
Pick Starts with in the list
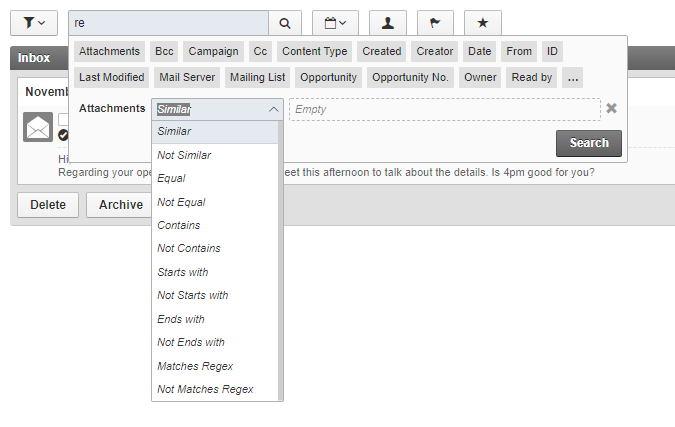click(183, 272)
